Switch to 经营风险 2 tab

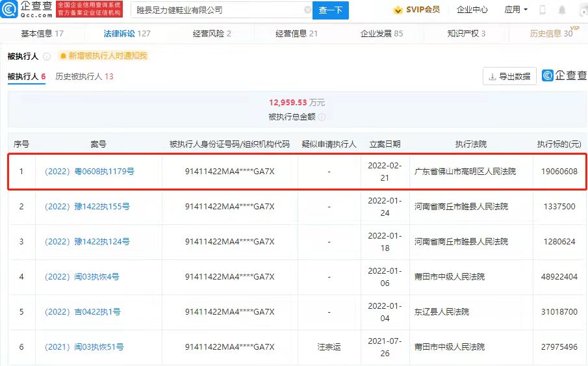(x=212, y=34)
